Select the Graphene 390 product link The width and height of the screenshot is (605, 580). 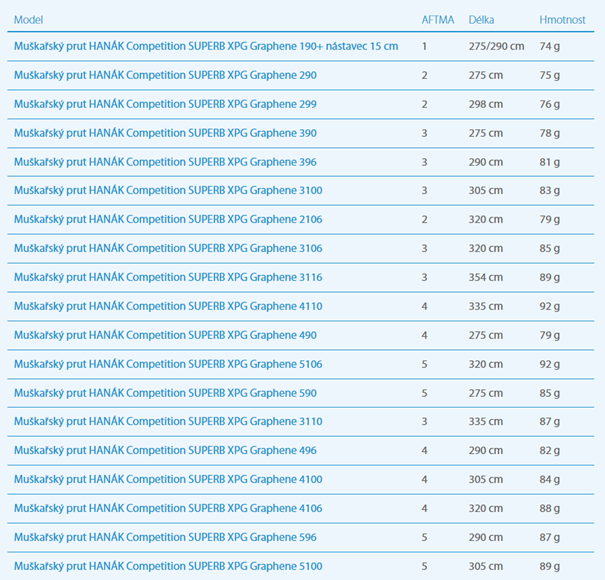click(165, 133)
